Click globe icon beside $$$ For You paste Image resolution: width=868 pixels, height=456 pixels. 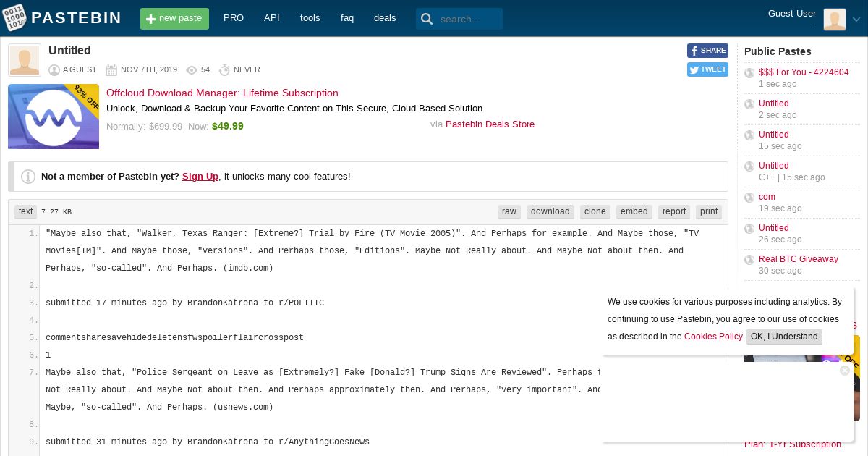tap(749, 73)
